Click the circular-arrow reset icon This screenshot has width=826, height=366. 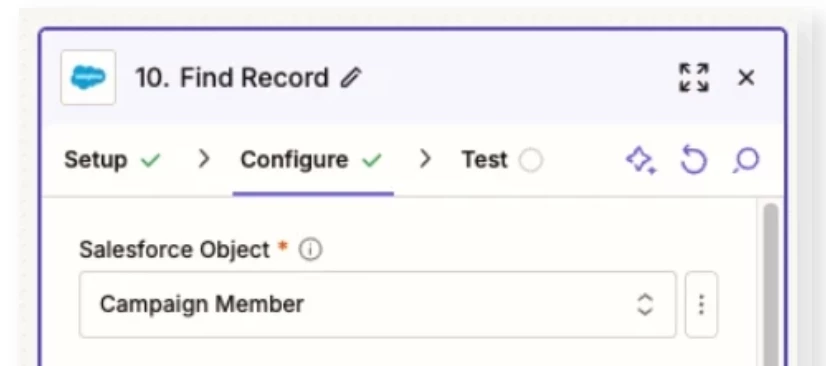(693, 160)
